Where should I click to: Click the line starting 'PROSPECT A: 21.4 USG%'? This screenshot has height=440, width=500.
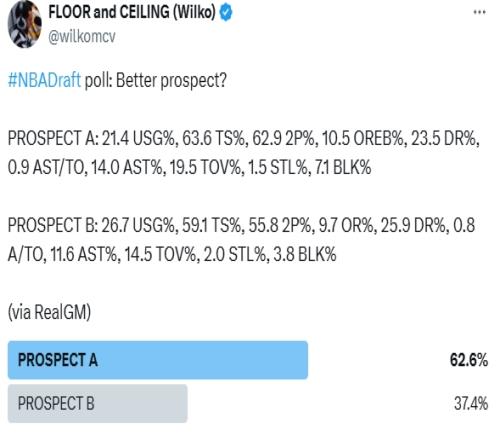click(244, 138)
